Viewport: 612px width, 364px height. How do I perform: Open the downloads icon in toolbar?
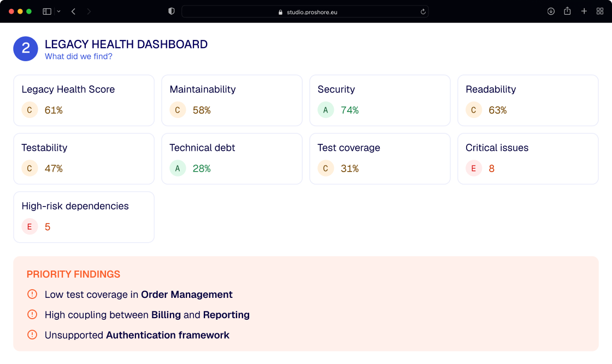click(551, 11)
